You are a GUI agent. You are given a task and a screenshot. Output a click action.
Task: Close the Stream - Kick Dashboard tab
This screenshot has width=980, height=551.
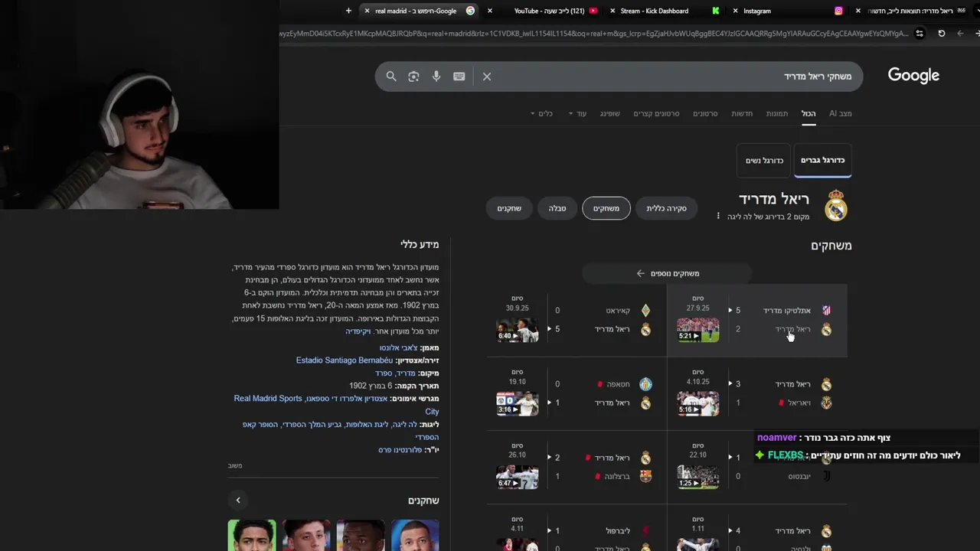[612, 11]
